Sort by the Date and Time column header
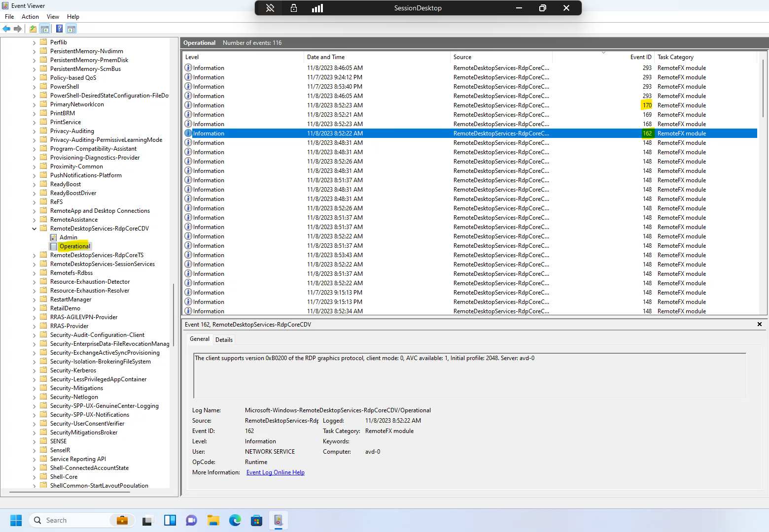The width and height of the screenshot is (769, 532). [x=377, y=57]
